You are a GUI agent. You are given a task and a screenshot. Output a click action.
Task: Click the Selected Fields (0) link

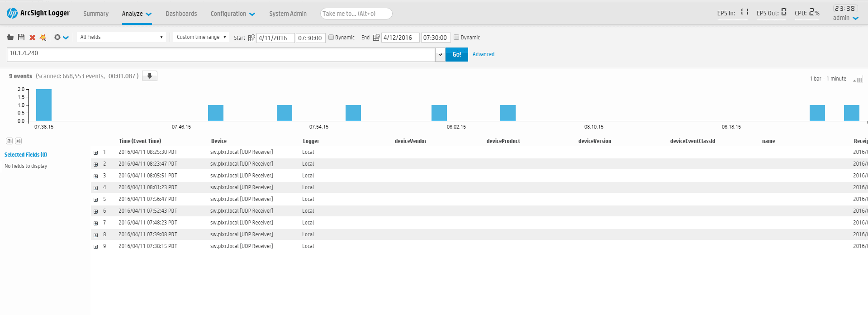[x=26, y=154]
